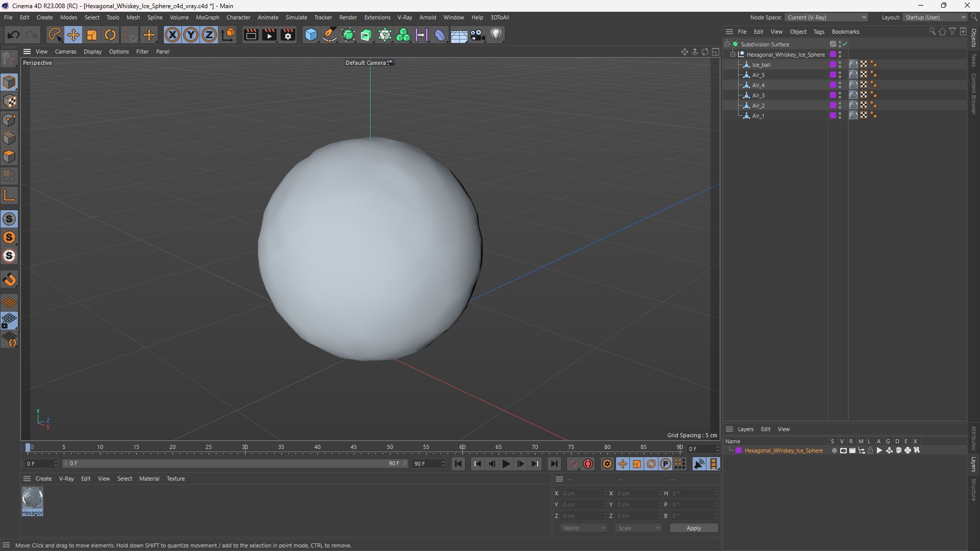The image size is (980, 551).
Task: Toggle Subdivision Surface enable checkmark
Action: (x=845, y=44)
